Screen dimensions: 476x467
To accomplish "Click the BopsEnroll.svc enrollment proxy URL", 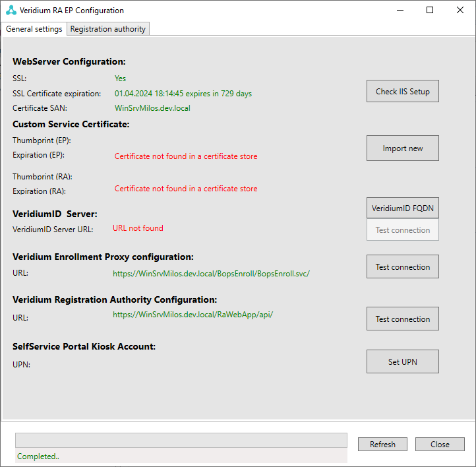I will [x=211, y=273].
